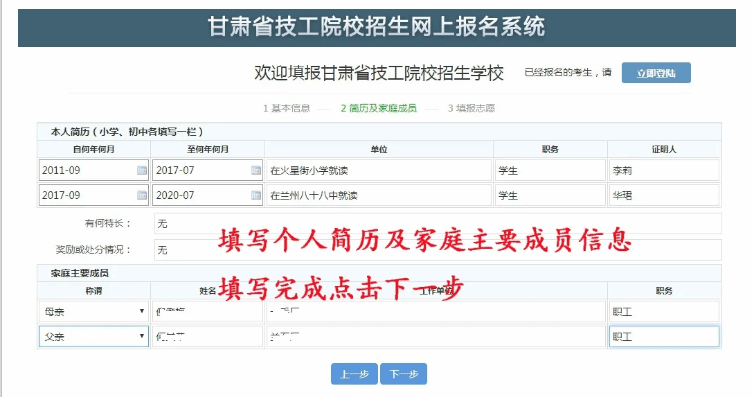
Task: Select the father's 职工 position field
Action: [664, 337]
